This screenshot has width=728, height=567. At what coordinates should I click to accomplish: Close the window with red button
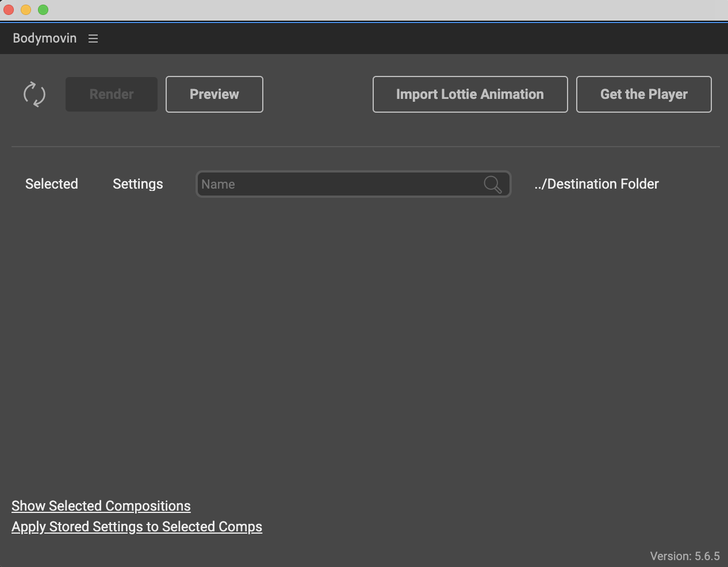coord(9,10)
